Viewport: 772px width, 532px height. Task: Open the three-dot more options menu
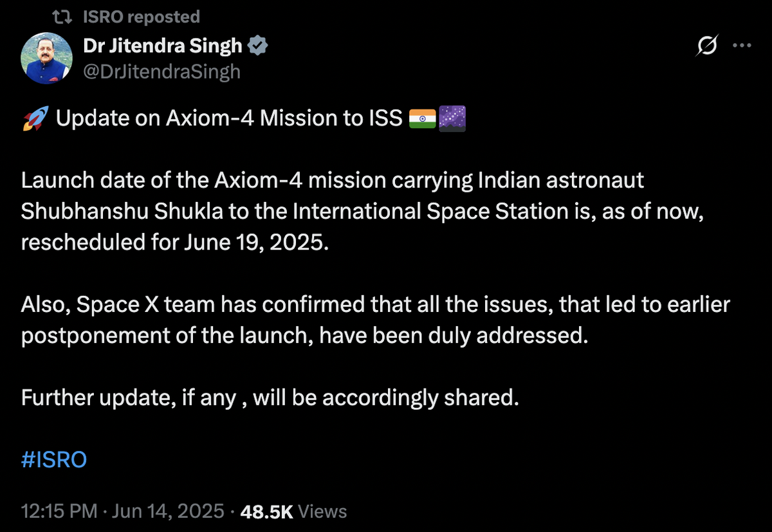pyautogui.click(x=742, y=46)
